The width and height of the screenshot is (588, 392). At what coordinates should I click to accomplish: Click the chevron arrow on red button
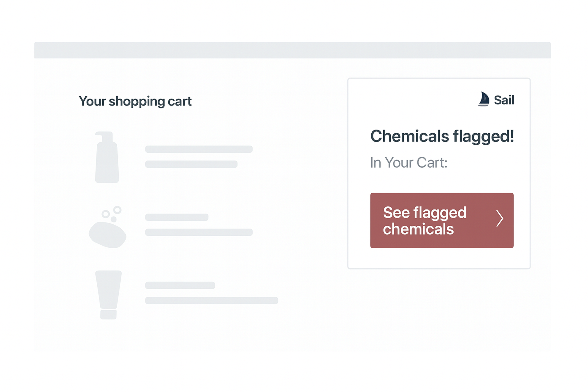point(499,218)
